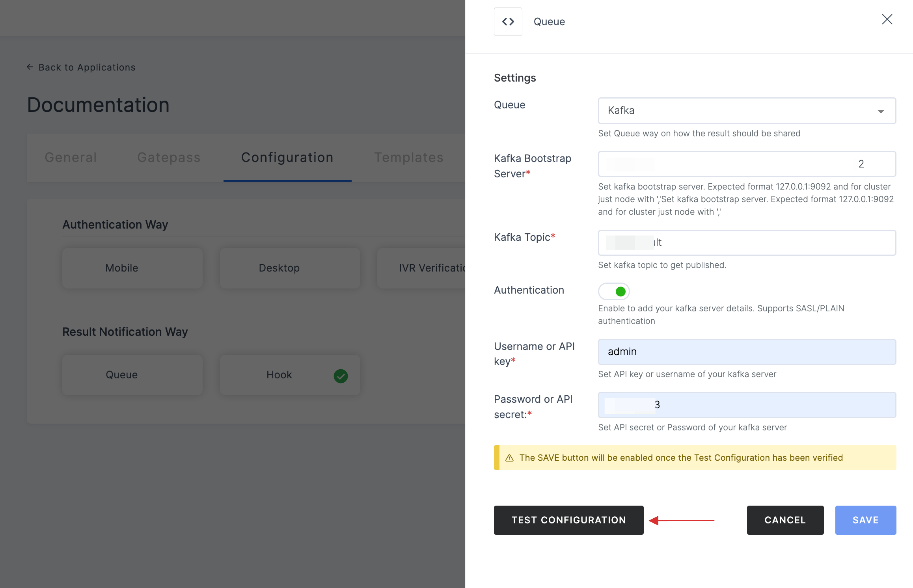913x588 pixels.
Task: Click the TEST CONFIGURATION button
Action: tap(568, 520)
